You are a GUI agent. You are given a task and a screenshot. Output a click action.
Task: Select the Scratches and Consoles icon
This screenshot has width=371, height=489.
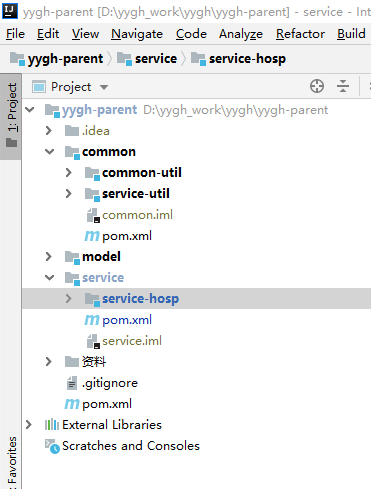tap(52, 446)
